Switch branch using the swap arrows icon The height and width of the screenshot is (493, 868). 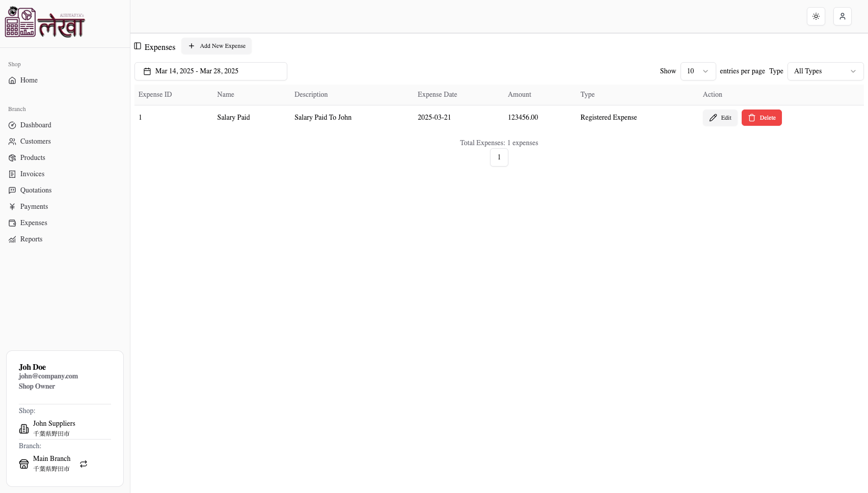[83, 464]
